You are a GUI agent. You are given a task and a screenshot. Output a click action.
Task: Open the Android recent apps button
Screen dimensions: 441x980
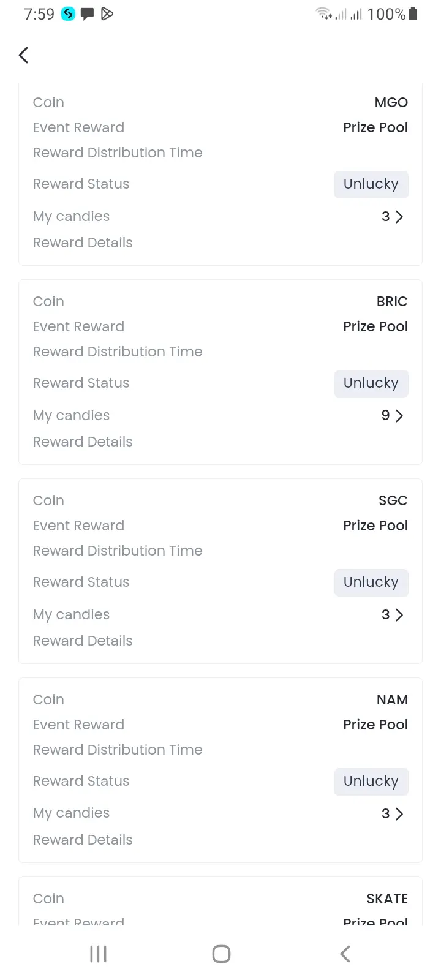(98, 954)
